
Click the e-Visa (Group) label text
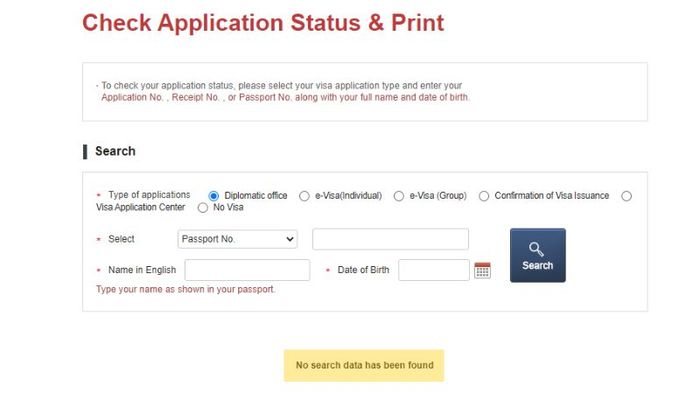click(438, 196)
